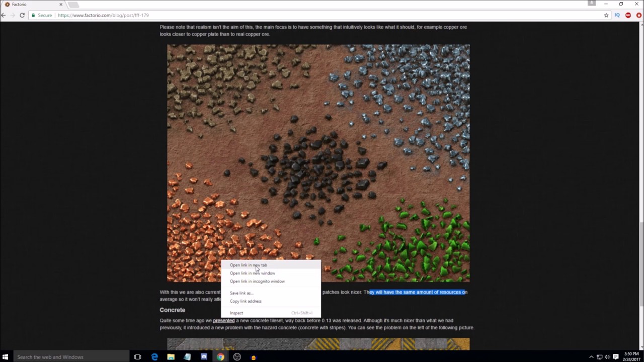Click the hazard concrete image below
The width and height of the screenshot is (644, 362).
tap(318, 344)
